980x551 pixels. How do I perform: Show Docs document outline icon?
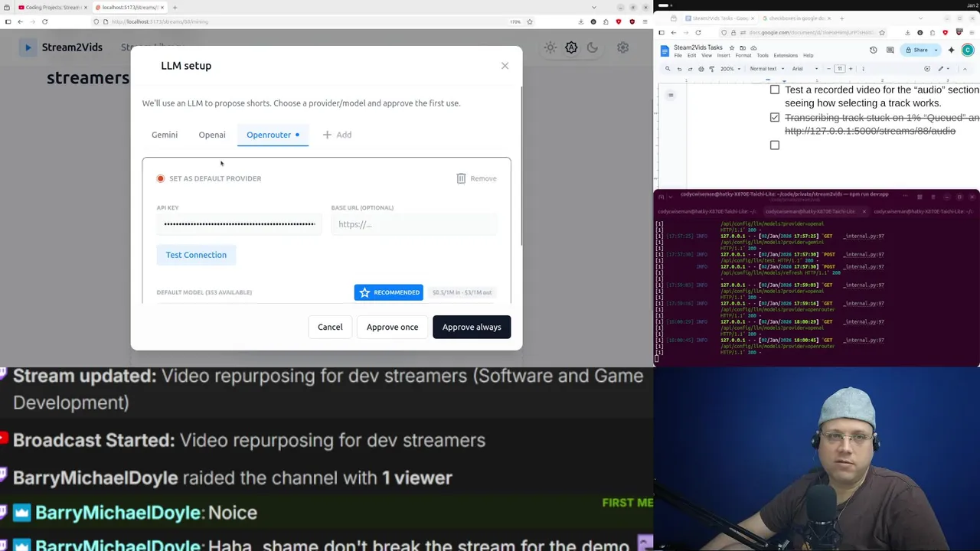point(671,96)
